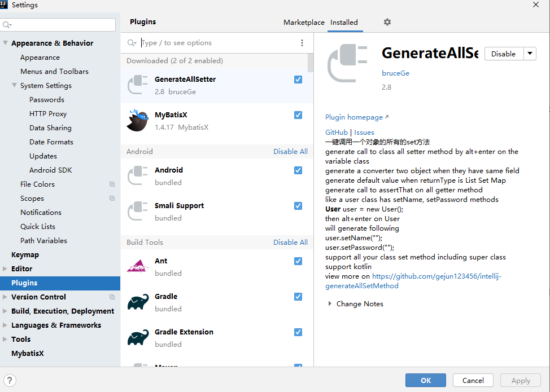Click the large GenerateAllSetter detail icon
Image resolution: width=550 pixels, height=392 pixels.
coord(347,63)
